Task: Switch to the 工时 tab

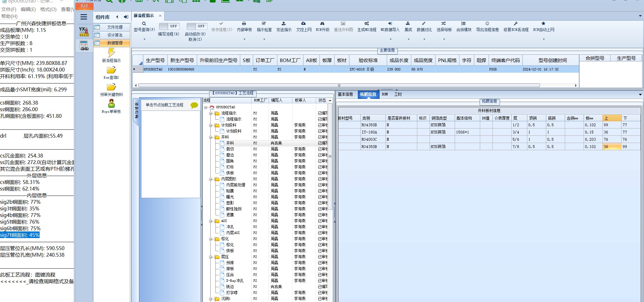Action: [x=398, y=94]
